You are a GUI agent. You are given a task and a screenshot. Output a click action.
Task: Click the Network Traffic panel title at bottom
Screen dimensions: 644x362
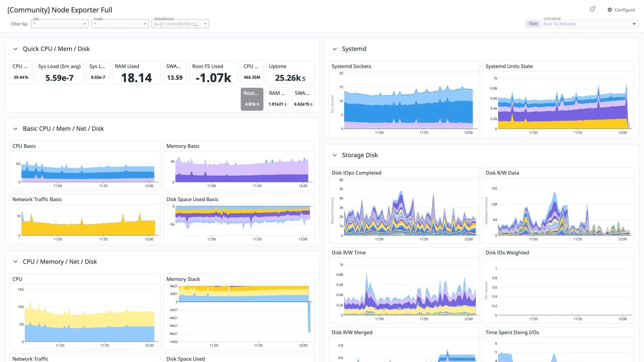coord(31,359)
